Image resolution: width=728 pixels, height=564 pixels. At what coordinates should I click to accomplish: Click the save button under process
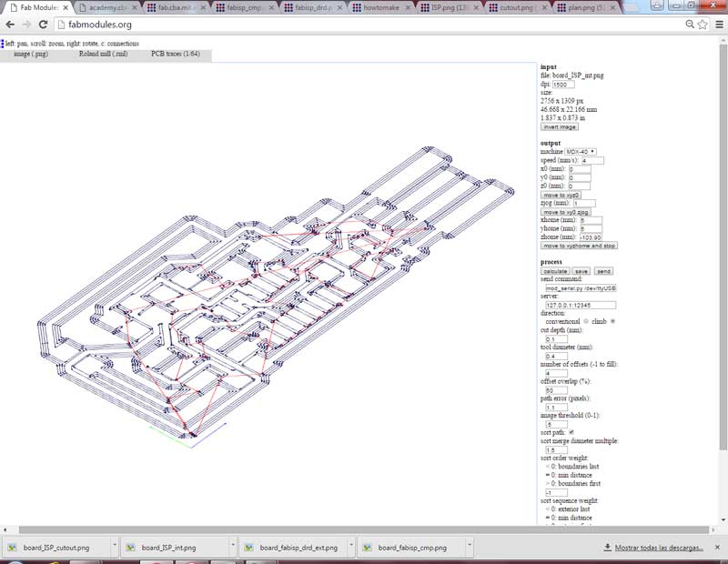click(x=581, y=271)
